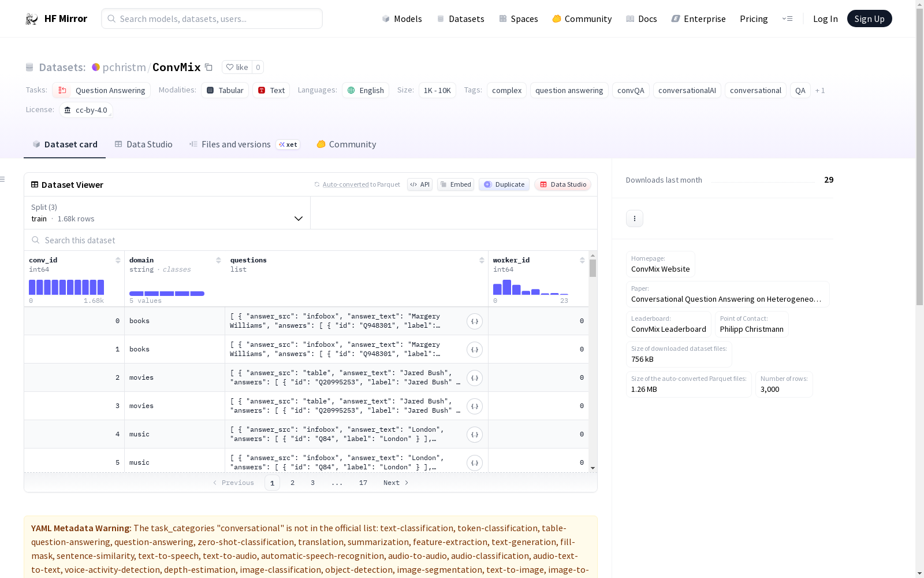924x578 pixels.
Task: Sort by conv_id column
Action: coord(118,260)
